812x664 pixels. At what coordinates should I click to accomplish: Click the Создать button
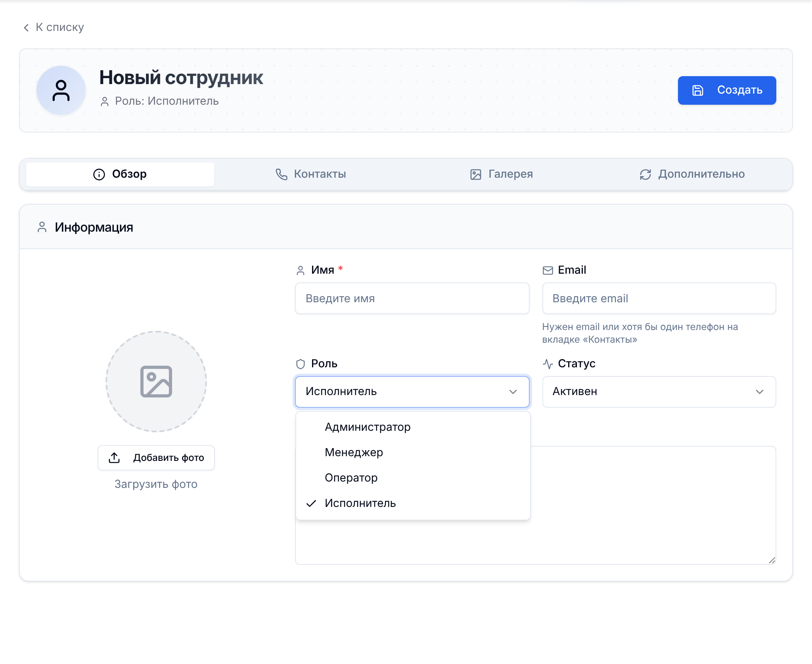727,90
